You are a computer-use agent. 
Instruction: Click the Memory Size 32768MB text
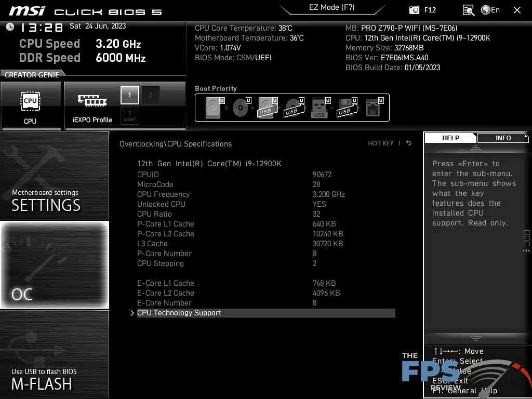pos(384,47)
